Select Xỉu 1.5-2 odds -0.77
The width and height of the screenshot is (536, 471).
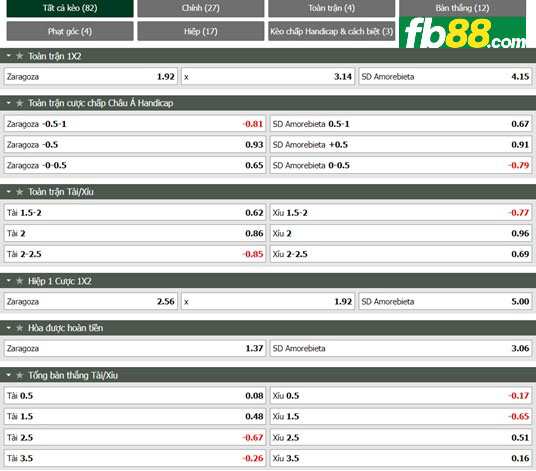(401, 213)
